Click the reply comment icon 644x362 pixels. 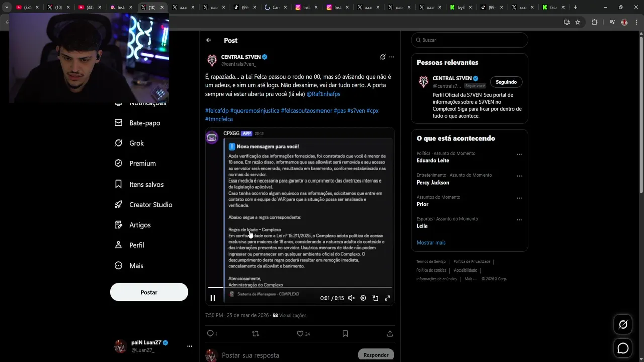[x=210, y=334]
